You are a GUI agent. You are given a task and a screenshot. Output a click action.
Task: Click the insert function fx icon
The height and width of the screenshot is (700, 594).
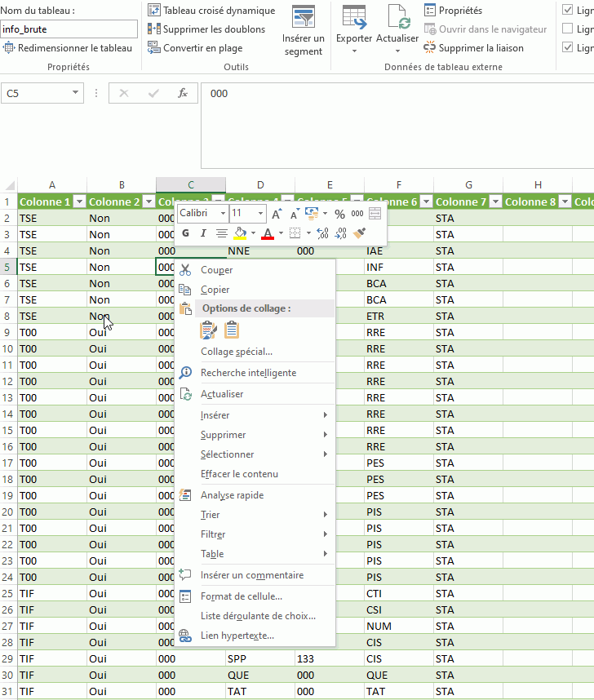click(184, 93)
